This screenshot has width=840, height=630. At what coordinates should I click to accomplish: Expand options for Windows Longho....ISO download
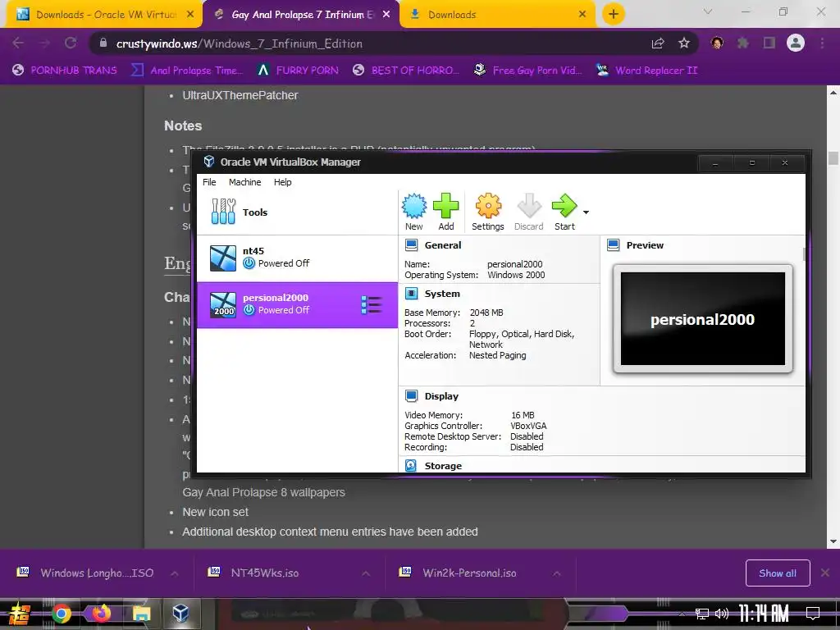pyautogui.click(x=175, y=573)
